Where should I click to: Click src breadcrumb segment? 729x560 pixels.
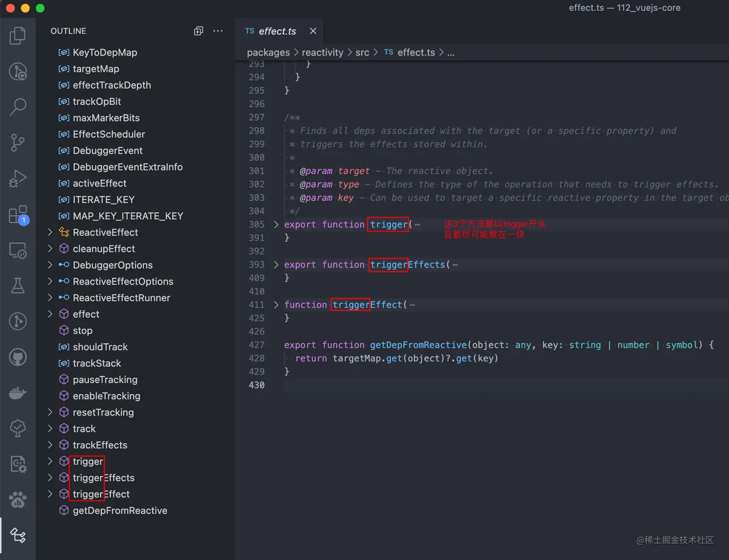pos(362,53)
